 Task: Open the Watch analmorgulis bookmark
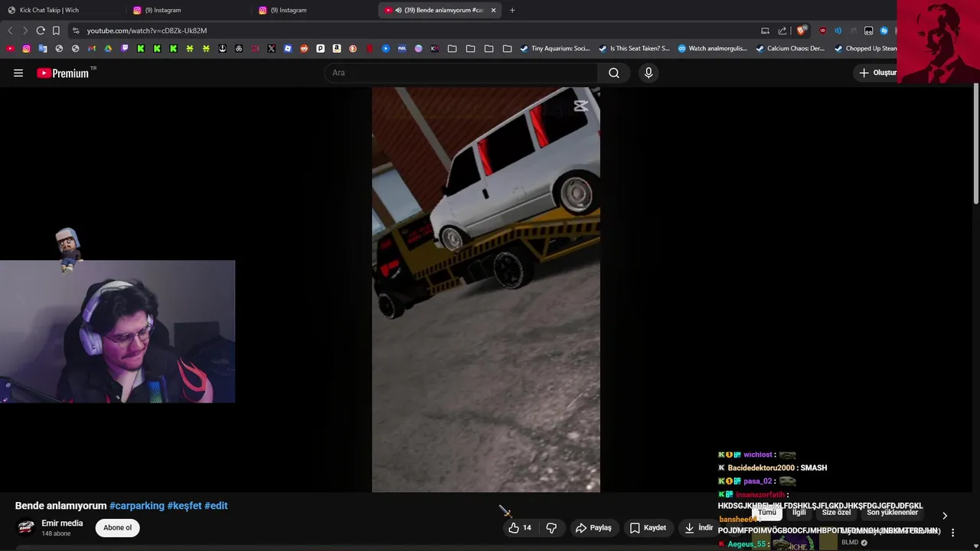pyautogui.click(x=712, y=48)
